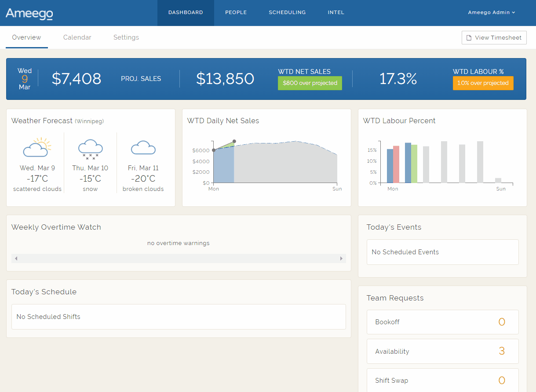
Task: Click the $800 over projected badge
Action: coord(310,83)
